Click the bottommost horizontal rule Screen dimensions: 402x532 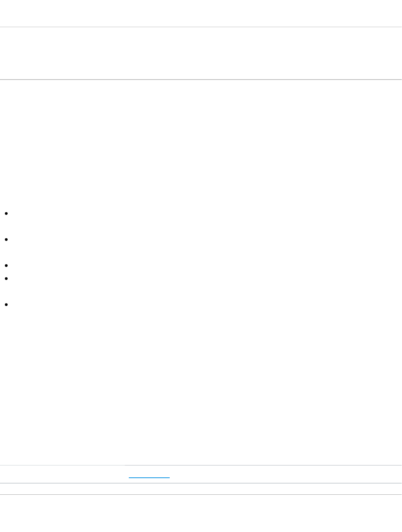201,494
